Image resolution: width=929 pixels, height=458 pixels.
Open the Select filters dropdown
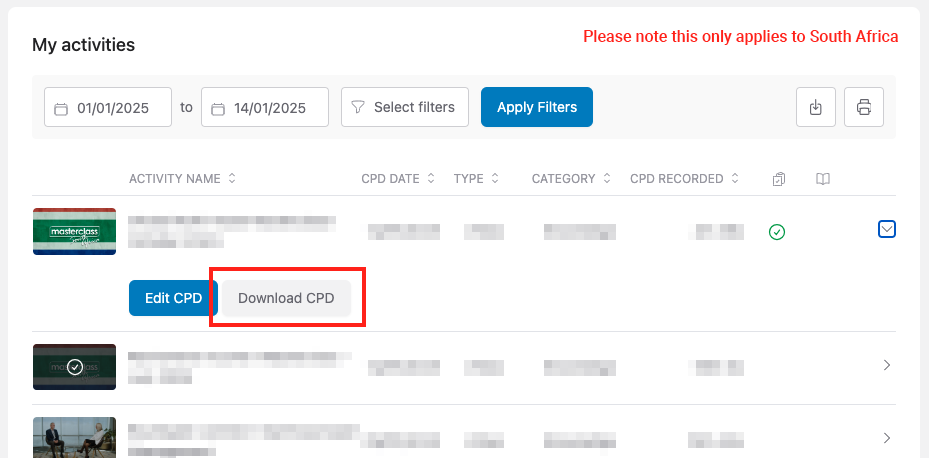click(404, 107)
